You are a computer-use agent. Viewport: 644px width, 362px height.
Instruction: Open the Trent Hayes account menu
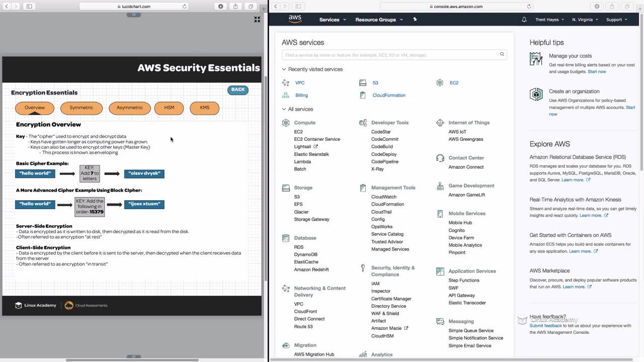pos(550,20)
